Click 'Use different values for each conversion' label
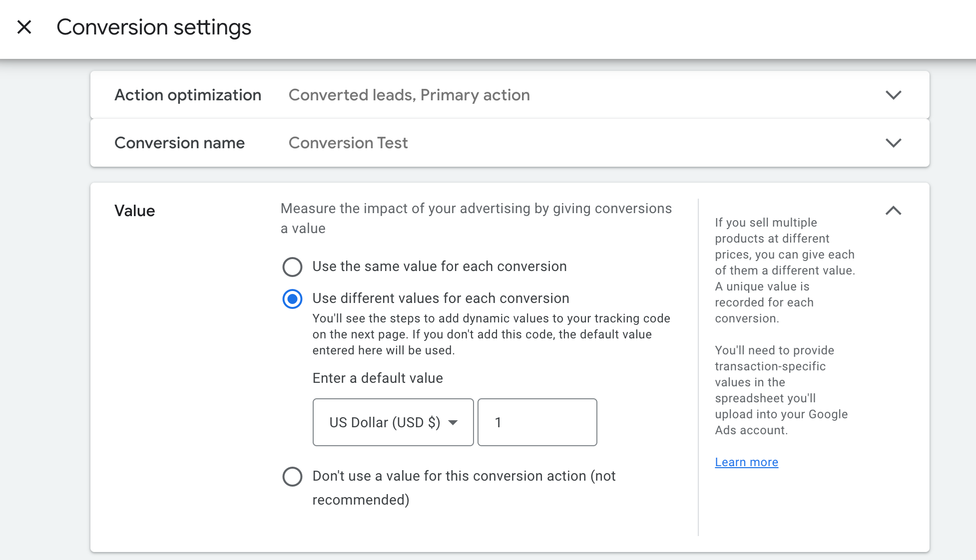 (441, 298)
